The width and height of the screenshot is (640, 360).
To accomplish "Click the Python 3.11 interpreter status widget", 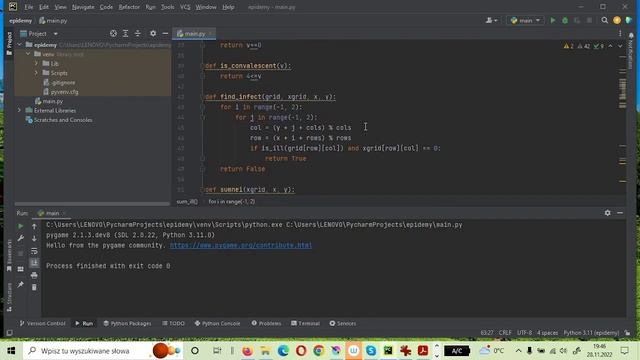I will tap(591, 333).
